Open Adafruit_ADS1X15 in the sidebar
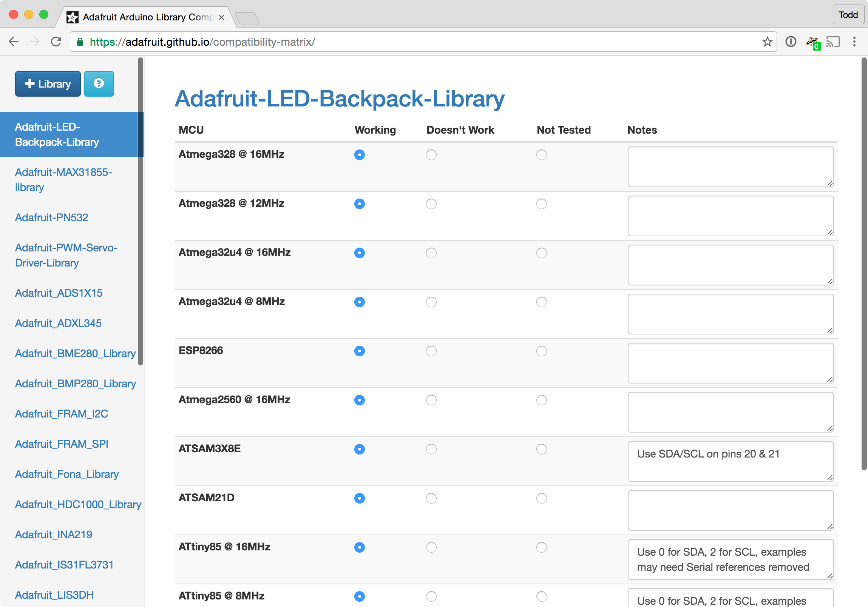 [x=59, y=293]
